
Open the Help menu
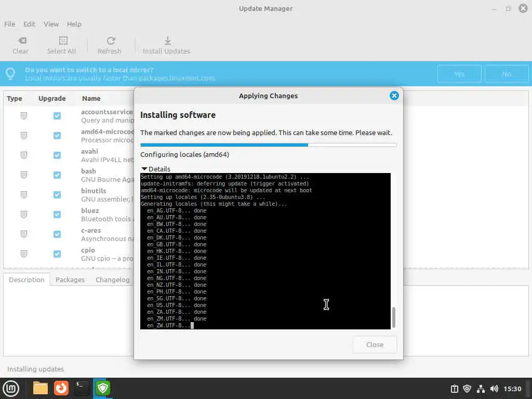point(74,24)
